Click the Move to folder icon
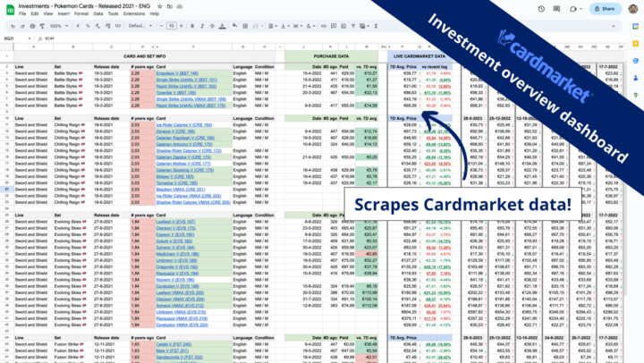This screenshot has width=644, height=363. coord(170,6)
